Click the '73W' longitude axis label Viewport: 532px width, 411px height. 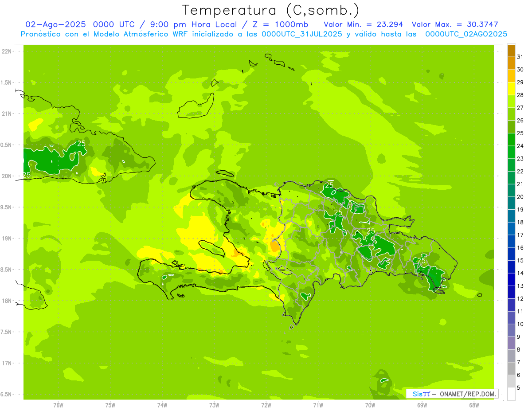214,406
